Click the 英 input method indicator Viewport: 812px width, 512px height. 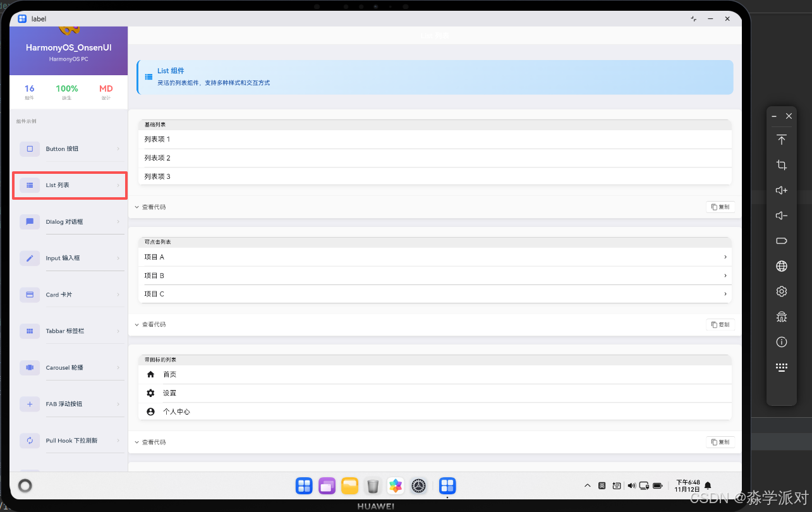pyautogui.click(x=602, y=485)
